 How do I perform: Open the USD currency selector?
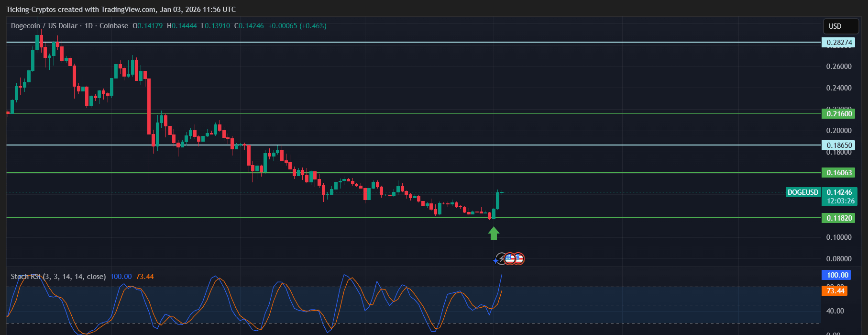pyautogui.click(x=841, y=26)
